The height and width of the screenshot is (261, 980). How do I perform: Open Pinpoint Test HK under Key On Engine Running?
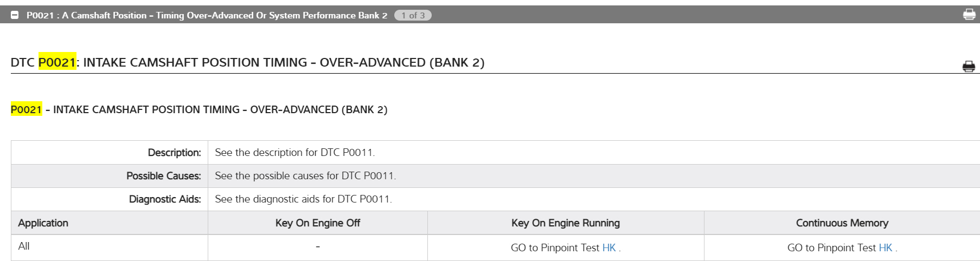point(609,247)
